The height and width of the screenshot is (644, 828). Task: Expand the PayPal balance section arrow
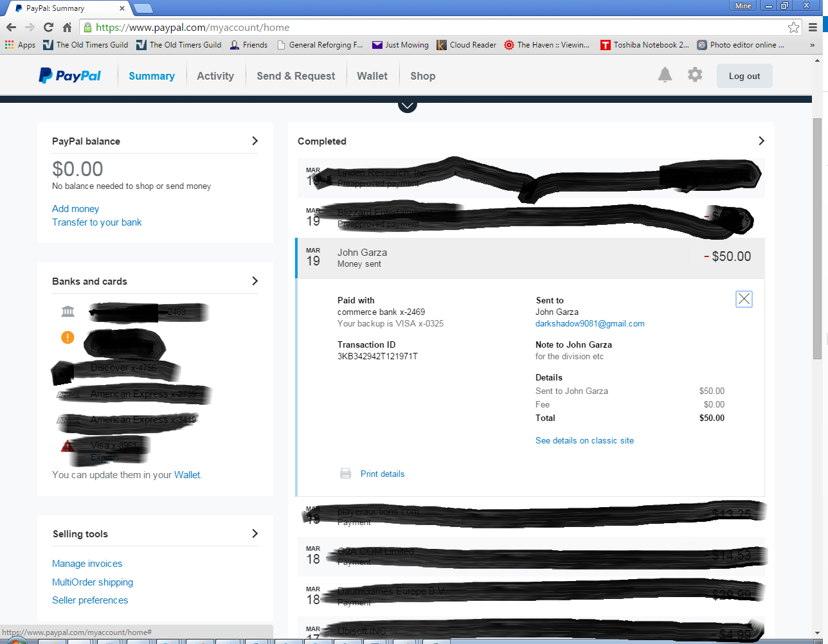[x=255, y=141]
